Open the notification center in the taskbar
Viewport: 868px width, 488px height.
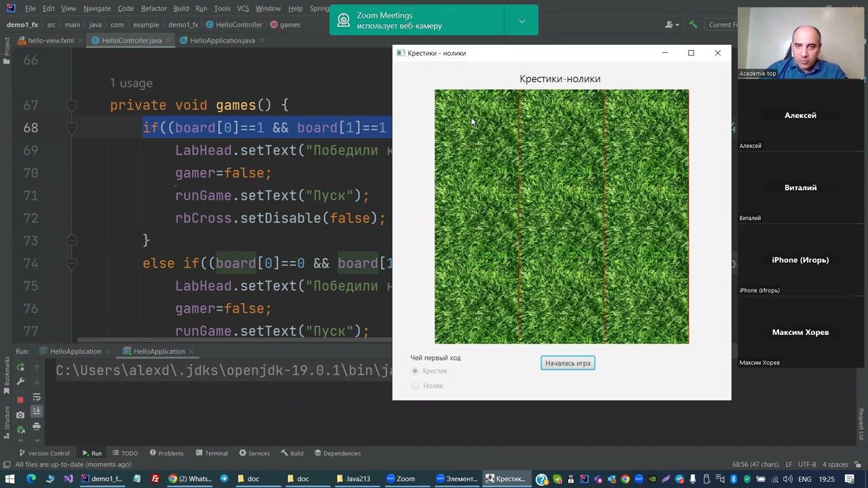pyautogui.click(x=849, y=479)
